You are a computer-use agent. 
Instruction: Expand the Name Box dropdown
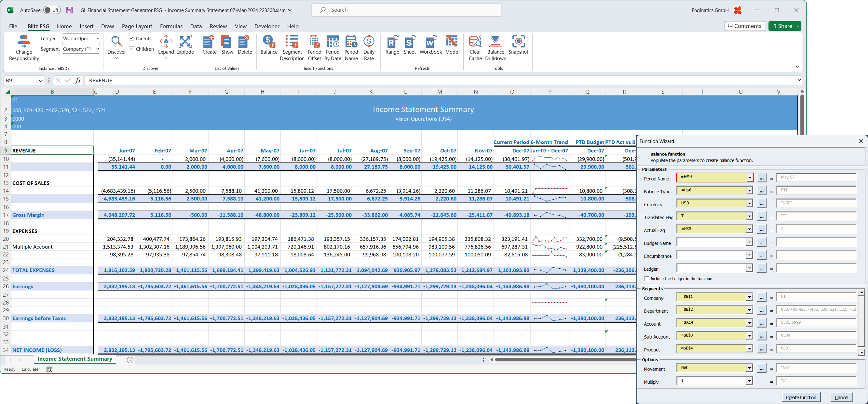[x=41, y=81]
